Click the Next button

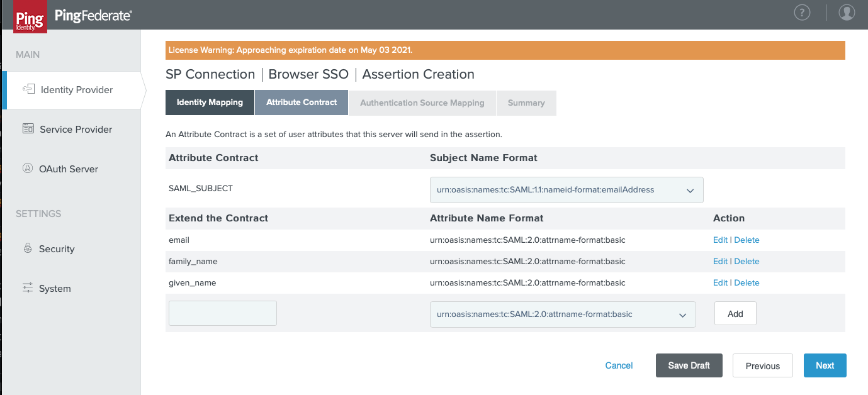pyautogui.click(x=825, y=365)
